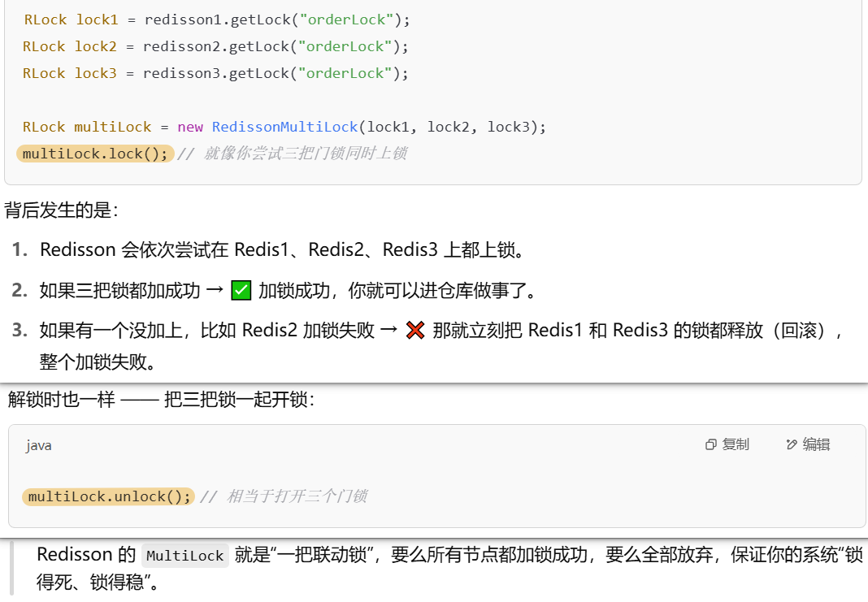Click the text 得死、锁得稳
This screenshot has width=868, height=602.
(x=98, y=582)
